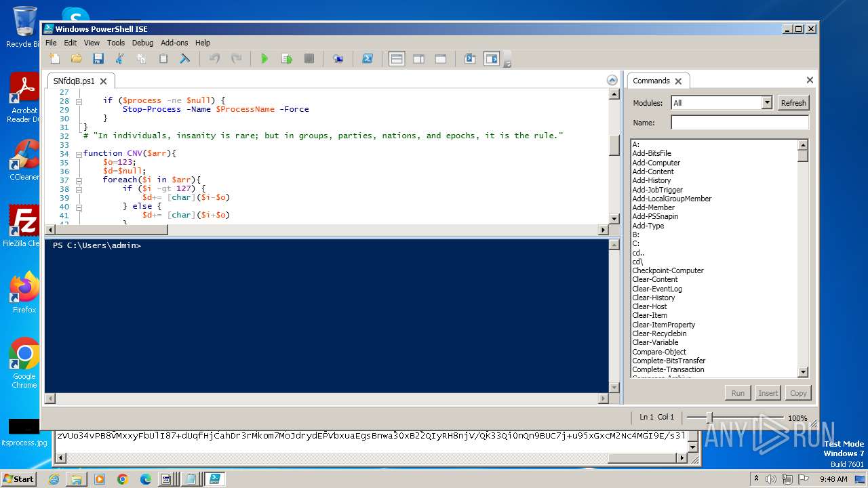This screenshot has width=868, height=488.
Task: Open new remote PowerShell tab icon
Action: pos(338,59)
